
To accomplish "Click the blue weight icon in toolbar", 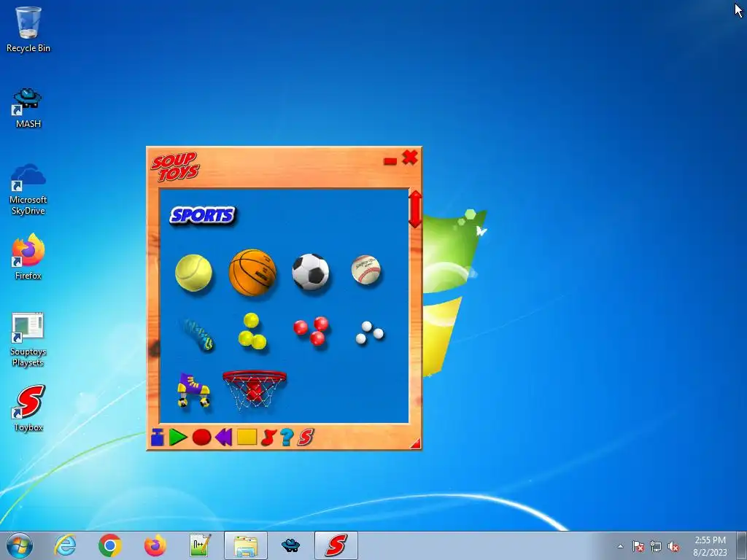I will pos(158,437).
